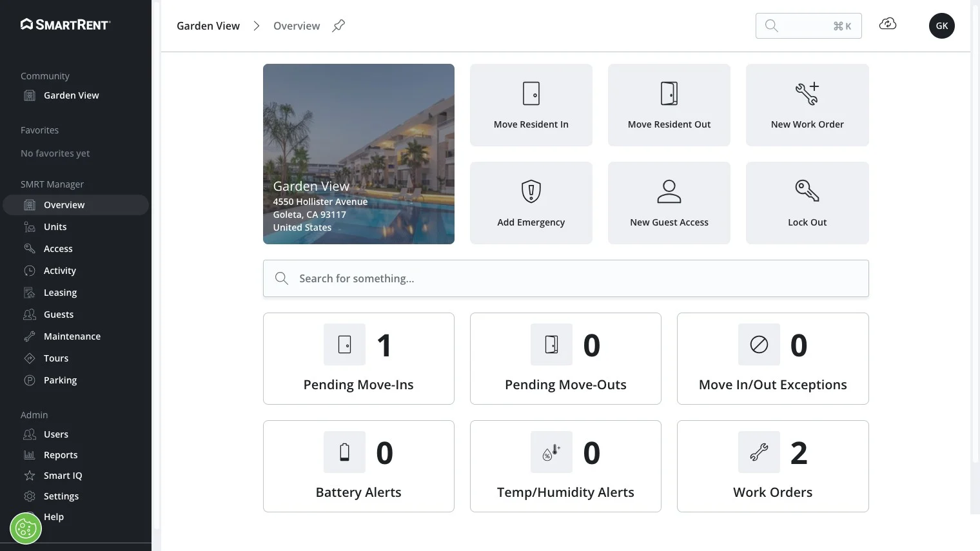Click the Units sidebar icon
This screenshot has height=551, width=980.
pos(30,227)
